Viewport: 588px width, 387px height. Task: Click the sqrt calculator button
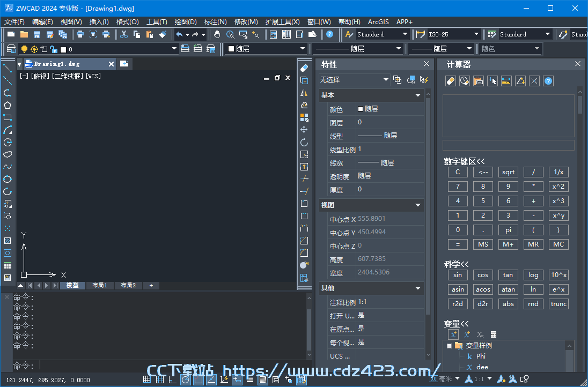coord(508,173)
